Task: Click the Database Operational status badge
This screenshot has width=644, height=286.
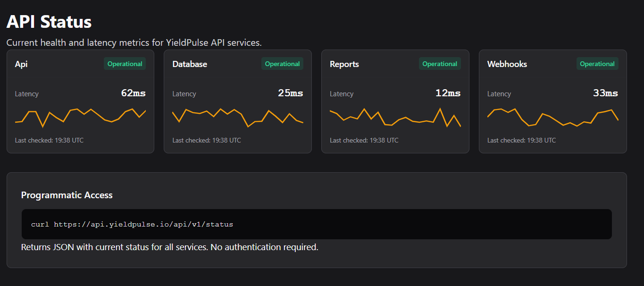Action: pyautogui.click(x=282, y=64)
